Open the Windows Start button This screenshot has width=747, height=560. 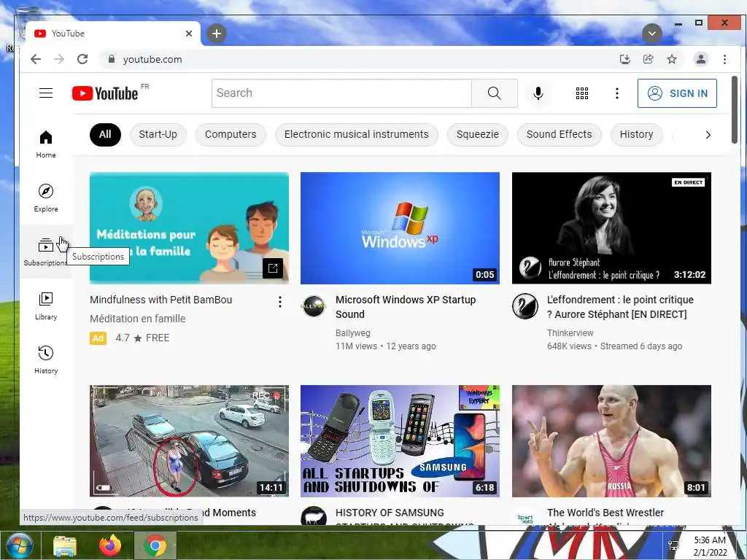click(20, 545)
